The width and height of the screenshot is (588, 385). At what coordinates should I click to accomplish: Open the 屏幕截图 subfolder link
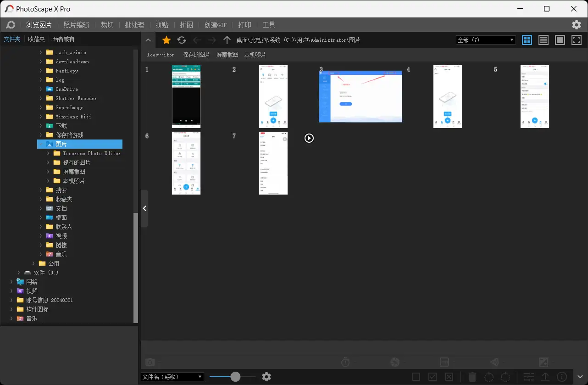(x=227, y=55)
